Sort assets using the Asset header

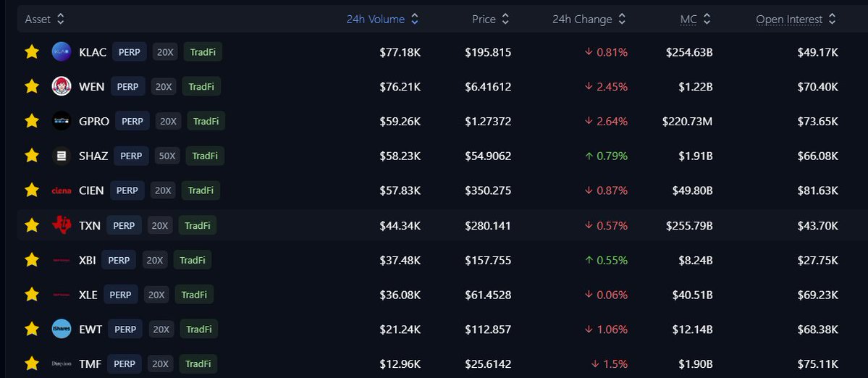pos(45,20)
